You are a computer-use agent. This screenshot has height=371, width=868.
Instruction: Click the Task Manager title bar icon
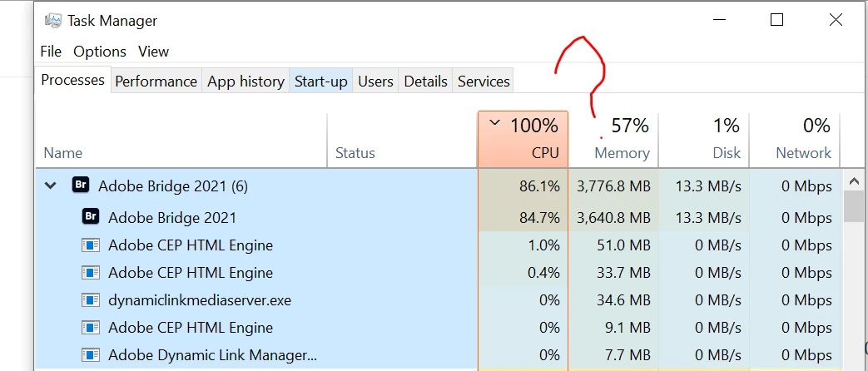point(53,21)
